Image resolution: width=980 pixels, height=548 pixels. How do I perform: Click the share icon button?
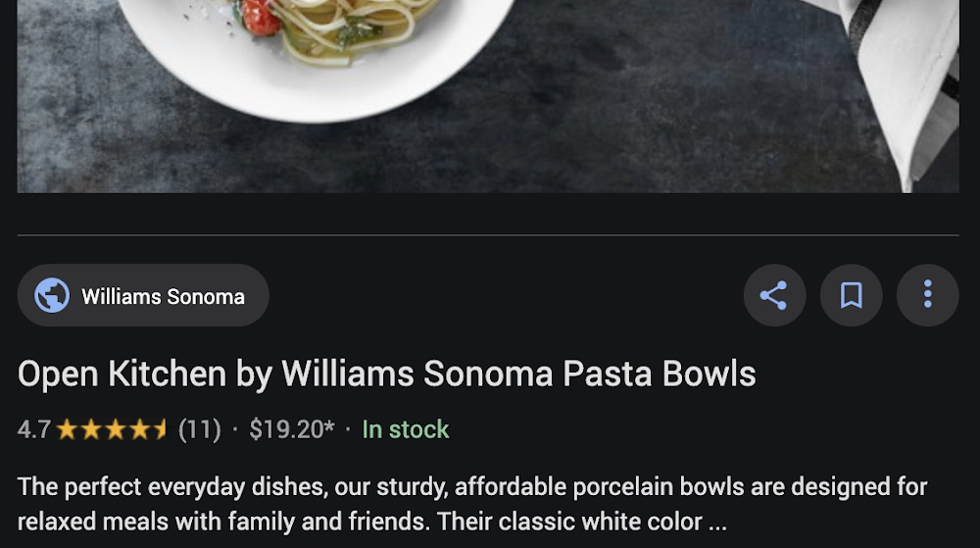pos(774,295)
